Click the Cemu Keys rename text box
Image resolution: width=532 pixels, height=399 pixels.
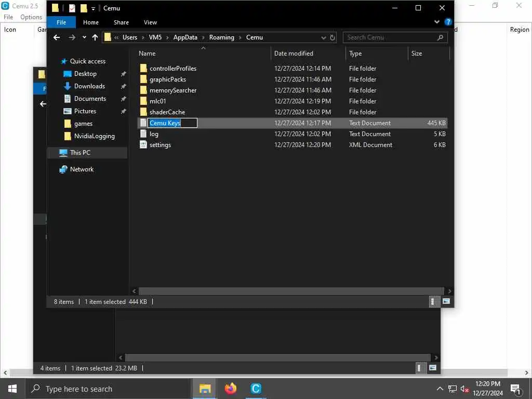(172, 123)
